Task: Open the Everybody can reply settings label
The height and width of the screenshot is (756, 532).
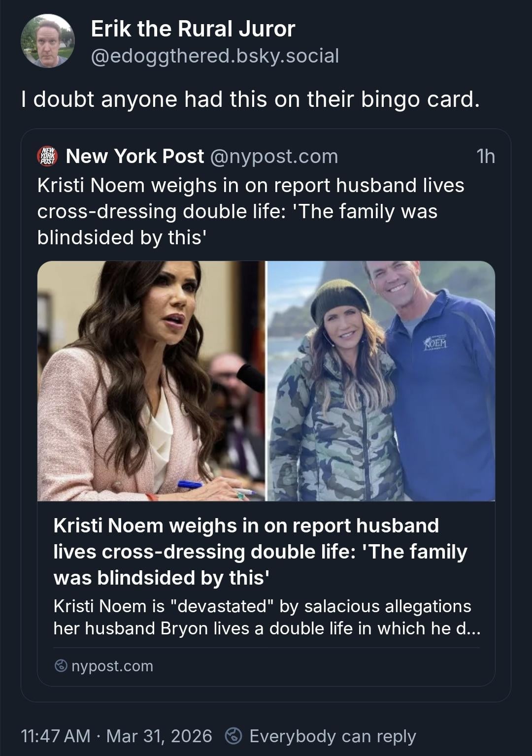Action: 332,736
